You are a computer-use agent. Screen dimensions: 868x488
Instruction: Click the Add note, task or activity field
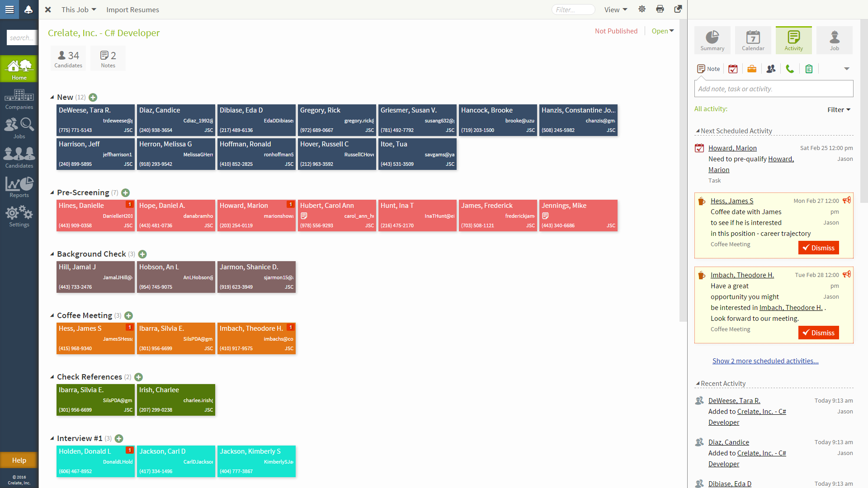point(774,89)
